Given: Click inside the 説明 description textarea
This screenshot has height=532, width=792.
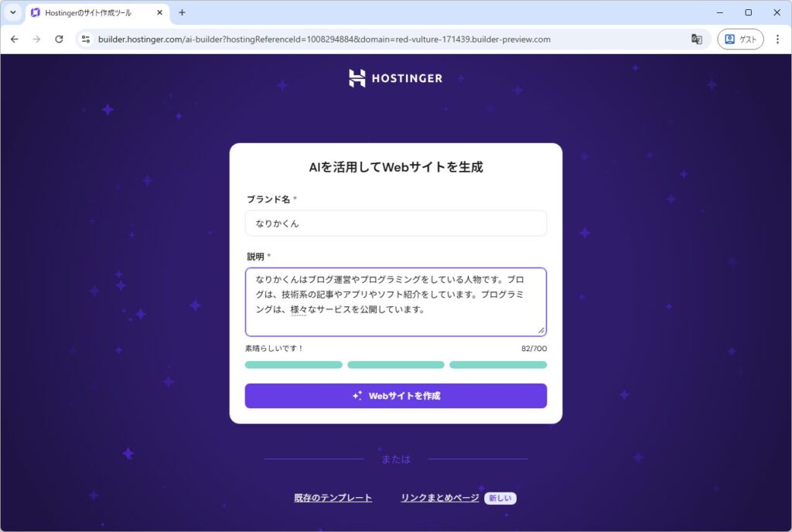Looking at the screenshot, I should (x=395, y=302).
